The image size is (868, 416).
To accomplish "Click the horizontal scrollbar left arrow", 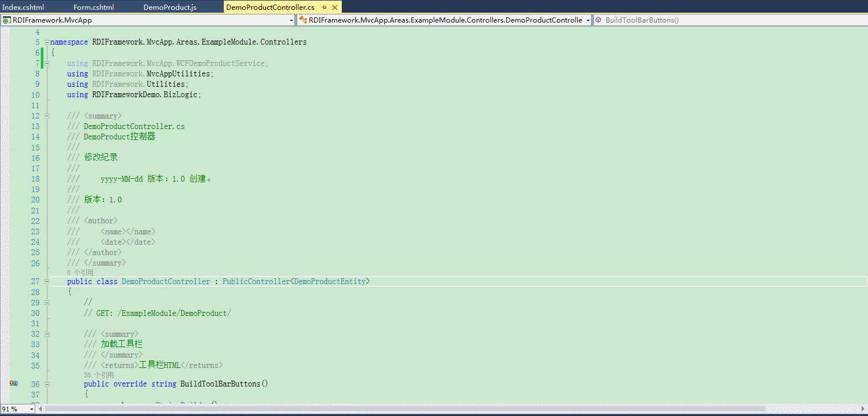I will click(40, 409).
